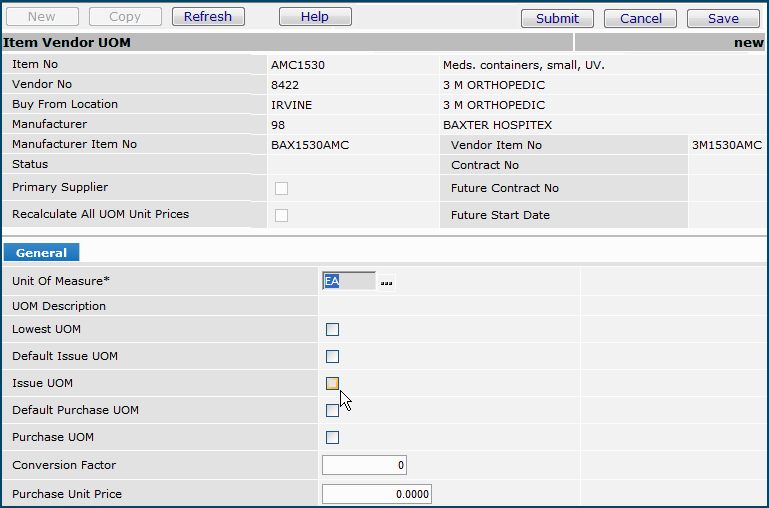
Task: Toggle the Issue UOM checkbox
Action: tap(333, 383)
